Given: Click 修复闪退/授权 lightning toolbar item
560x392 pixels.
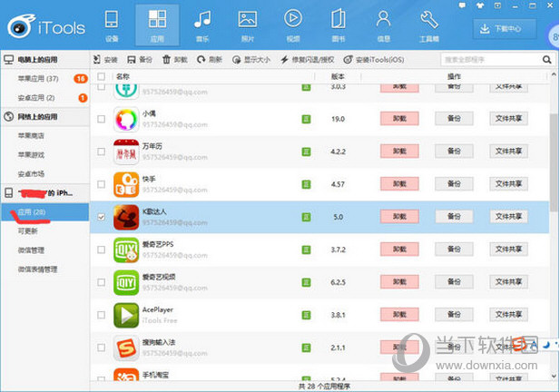Looking at the screenshot, I should coord(307,60).
